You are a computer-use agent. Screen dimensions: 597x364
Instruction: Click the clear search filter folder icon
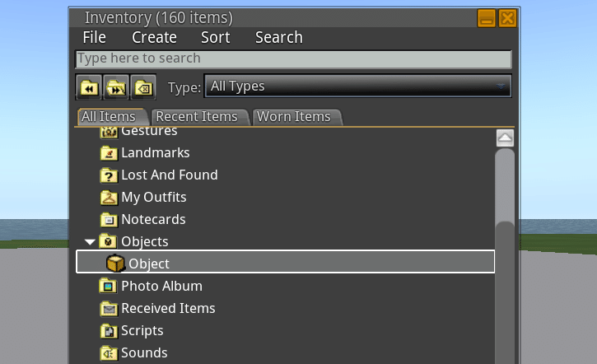[143, 86]
